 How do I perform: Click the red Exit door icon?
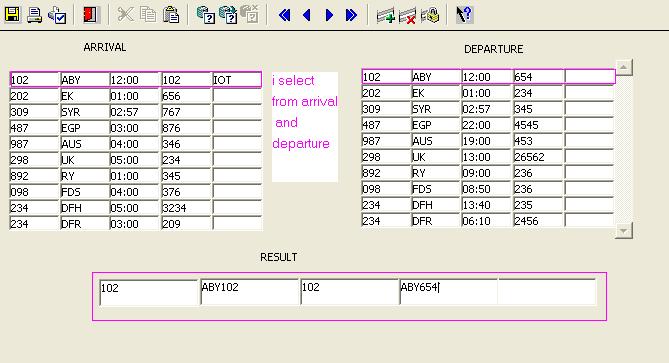click(90, 15)
